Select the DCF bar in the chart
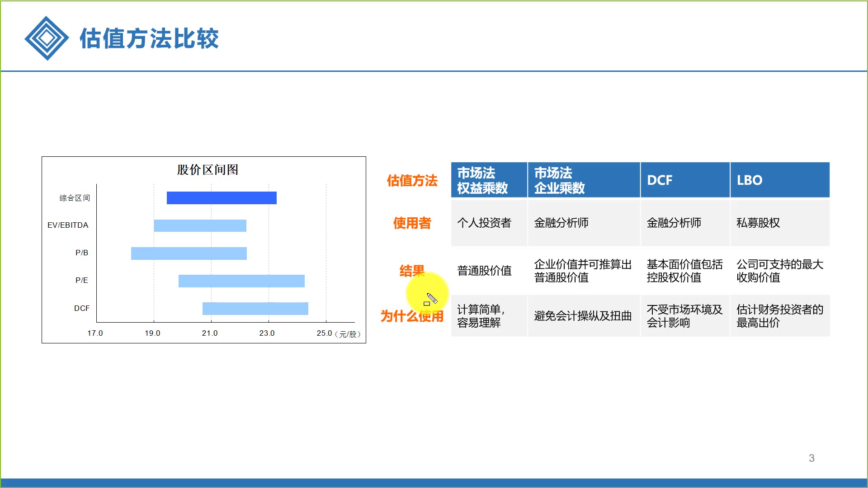The width and height of the screenshot is (868, 488). 255,308
